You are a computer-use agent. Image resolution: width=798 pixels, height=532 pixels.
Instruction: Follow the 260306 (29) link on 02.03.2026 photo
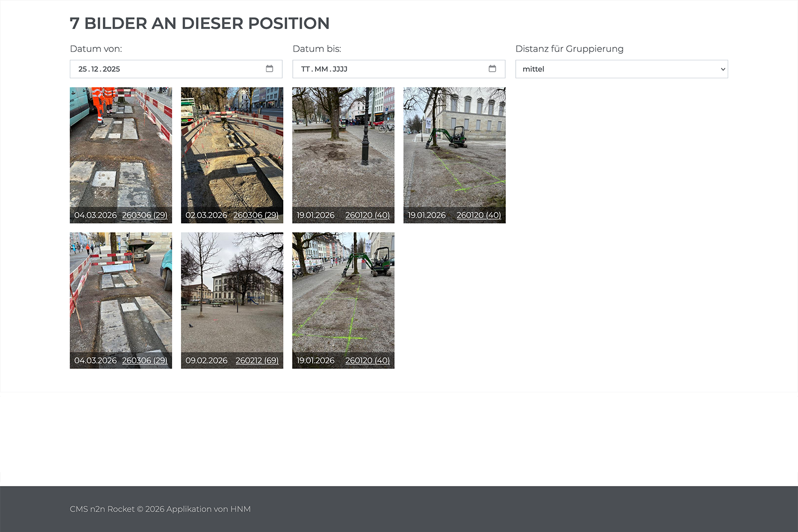(256, 215)
